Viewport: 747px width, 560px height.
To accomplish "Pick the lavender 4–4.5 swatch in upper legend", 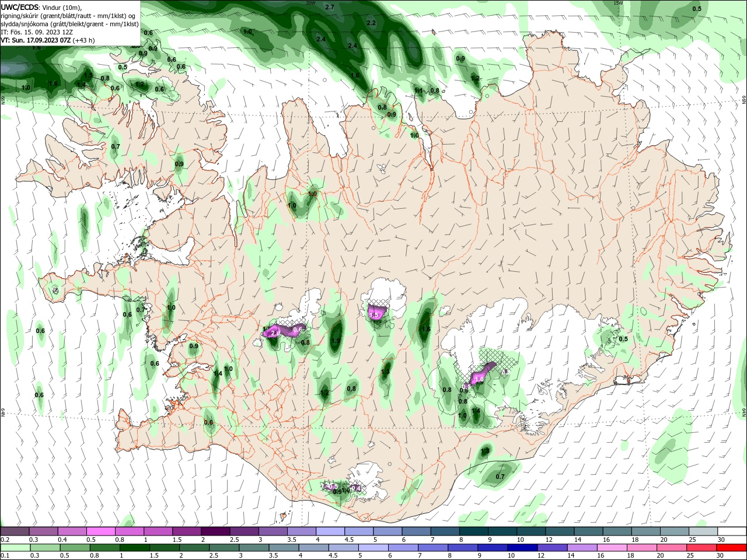I will tap(329, 531).
